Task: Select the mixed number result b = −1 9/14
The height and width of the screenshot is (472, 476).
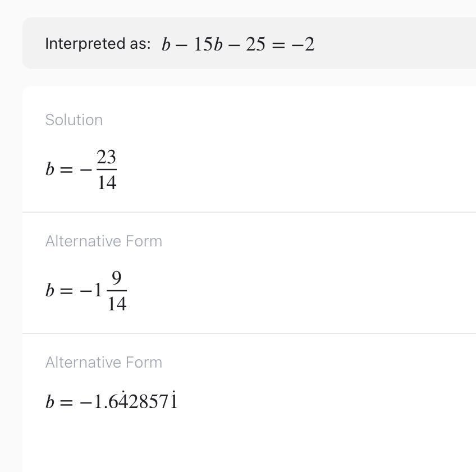Action: [86, 291]
